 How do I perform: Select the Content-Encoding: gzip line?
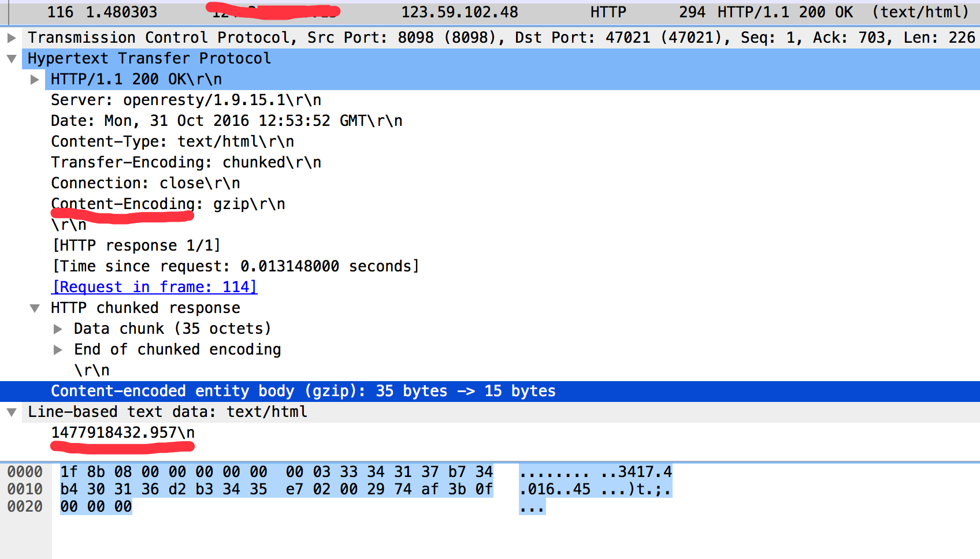point(168,204)
